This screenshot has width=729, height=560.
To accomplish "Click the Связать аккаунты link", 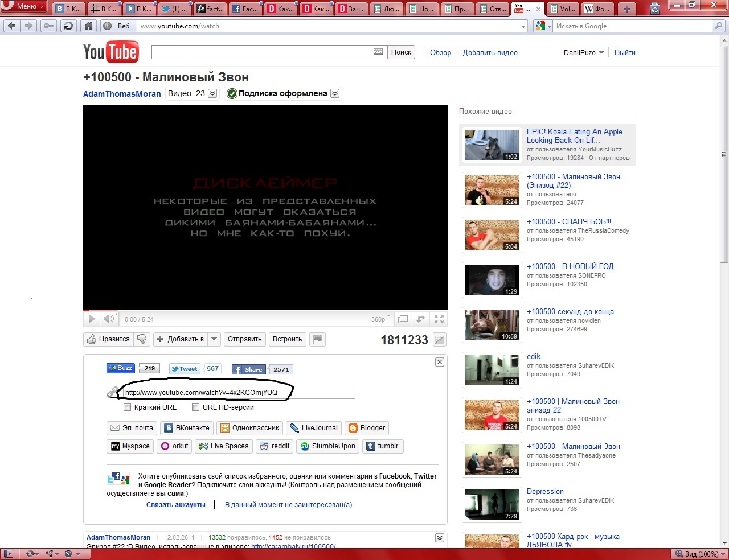I will [x=175, y=505].
